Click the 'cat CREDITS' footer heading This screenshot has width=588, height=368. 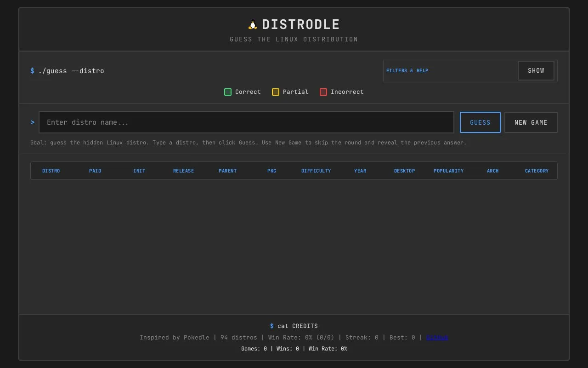pyautogui.click(x=298, y=326)
